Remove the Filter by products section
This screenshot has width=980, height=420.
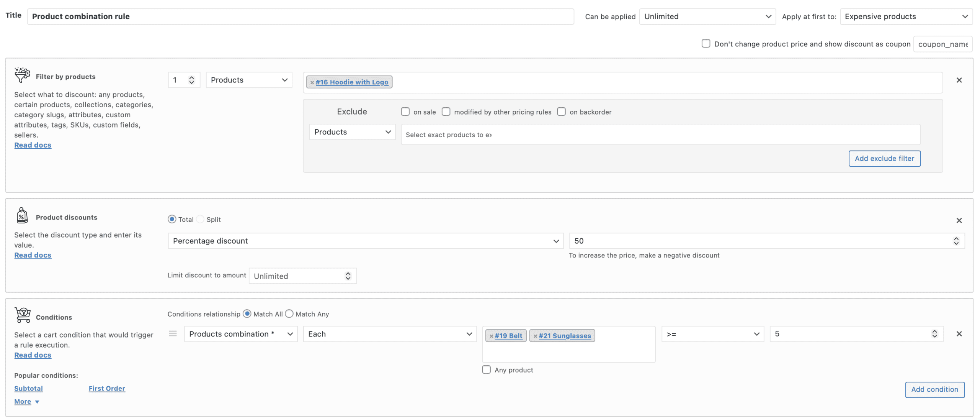coord(959,80)
